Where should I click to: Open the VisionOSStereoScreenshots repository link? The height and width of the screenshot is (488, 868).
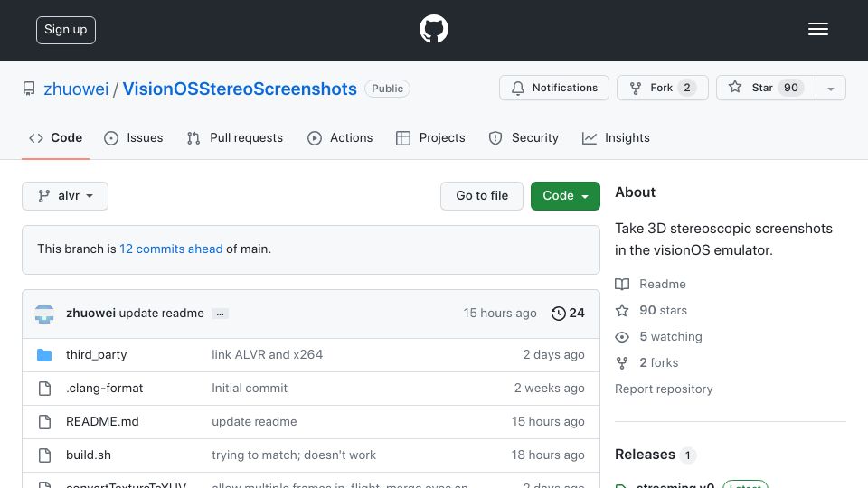click(x=240, y=89)
